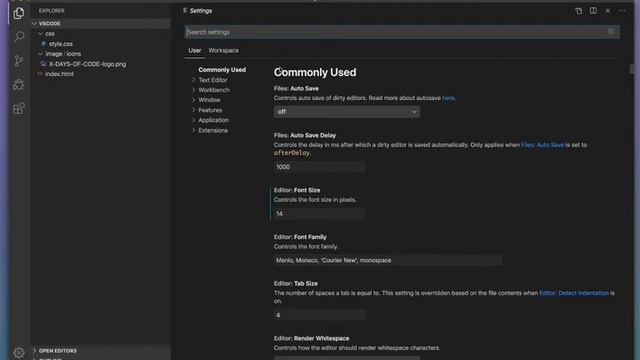The height and width of the screenshot is (360, 640).
Task: Select the Settings editor tab title
Action: (x=201, y=11)
